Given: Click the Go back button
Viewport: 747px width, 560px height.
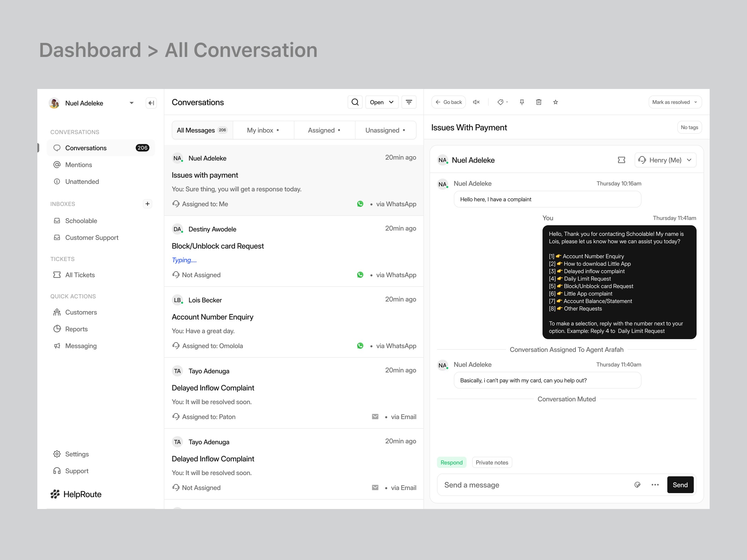Looking at the screenshot, I should click(449, 102).
